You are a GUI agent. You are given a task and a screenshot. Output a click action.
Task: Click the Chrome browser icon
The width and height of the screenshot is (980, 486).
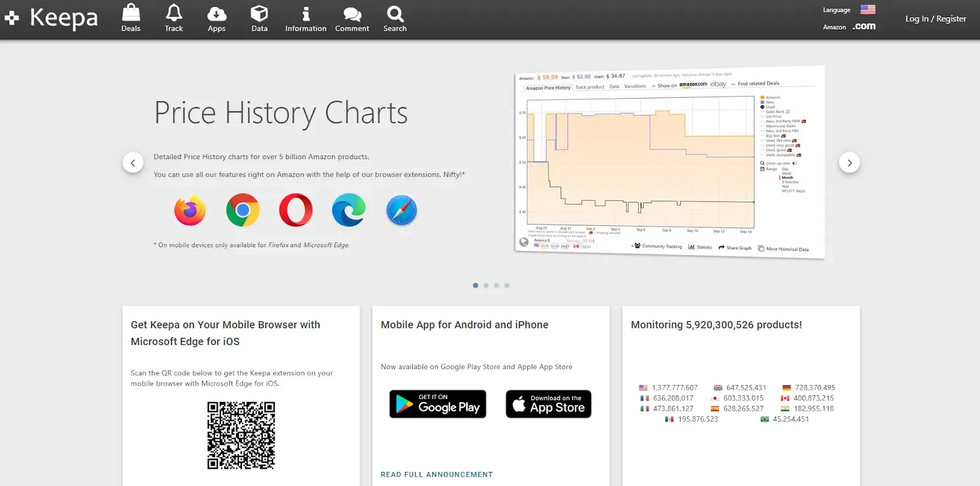243,210
